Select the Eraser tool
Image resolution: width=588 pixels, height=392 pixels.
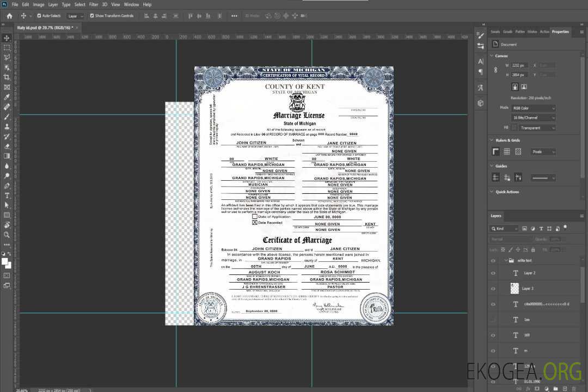[7, 146]
